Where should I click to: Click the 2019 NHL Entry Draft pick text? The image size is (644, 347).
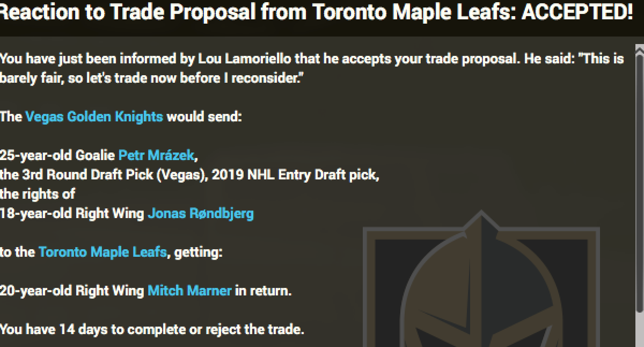click(x=296, y=175)
